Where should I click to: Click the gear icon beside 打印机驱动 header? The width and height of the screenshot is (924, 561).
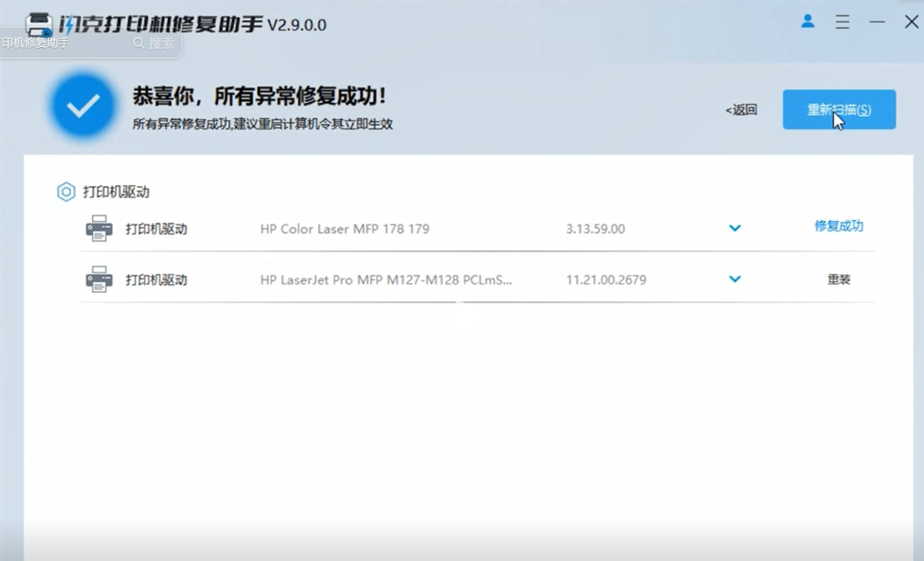[65, 192]
